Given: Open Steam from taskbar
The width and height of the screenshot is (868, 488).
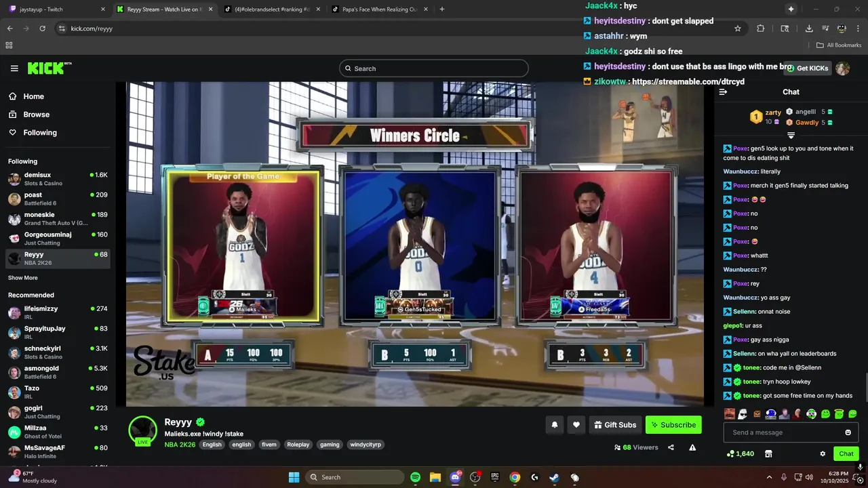Looking at the screenshot, I should [554, 477].
